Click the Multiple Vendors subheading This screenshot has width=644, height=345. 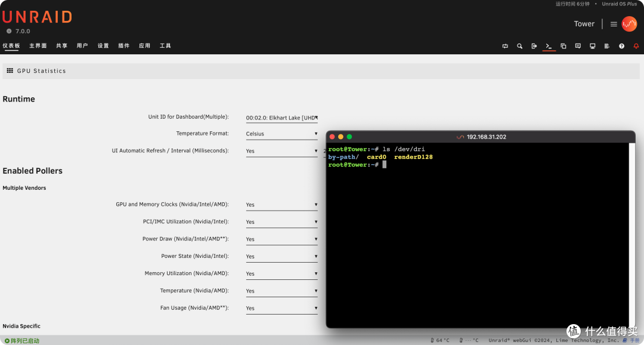pos(24,188)
